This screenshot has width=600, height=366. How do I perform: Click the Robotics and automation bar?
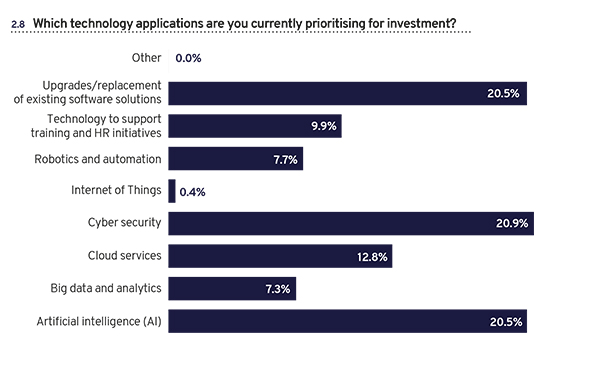[x=236, y=158]
